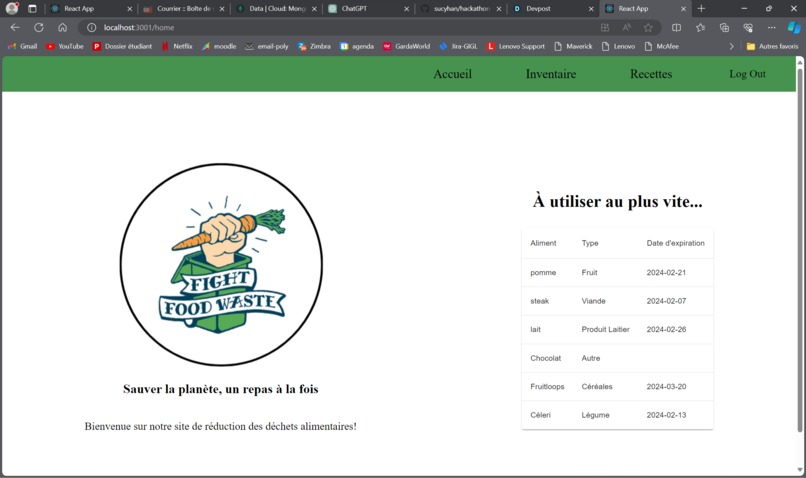The image size is (806, 478).
Task: Open the agenda bookmark
Action: pos(357,46)
